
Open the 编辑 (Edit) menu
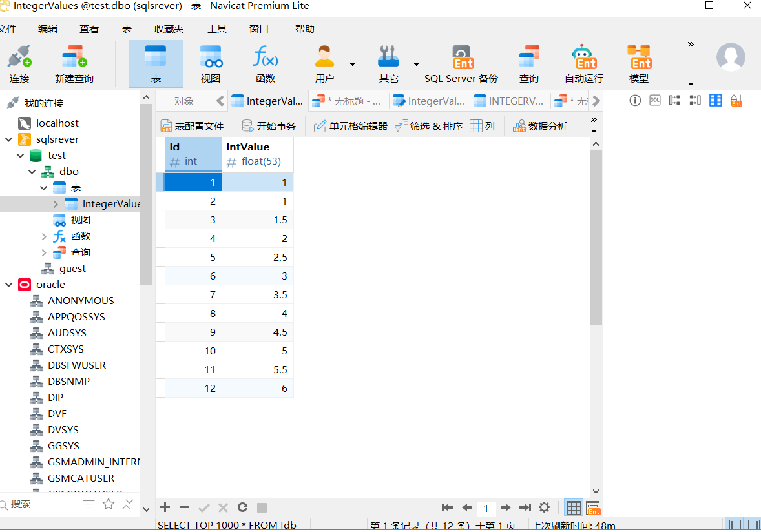tap(48, 28)
